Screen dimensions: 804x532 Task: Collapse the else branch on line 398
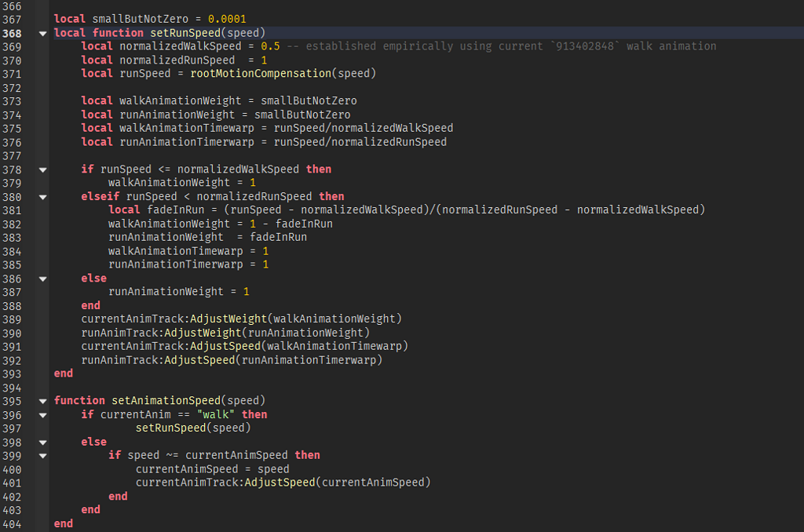pyautogui.click(x=42, y=442)
